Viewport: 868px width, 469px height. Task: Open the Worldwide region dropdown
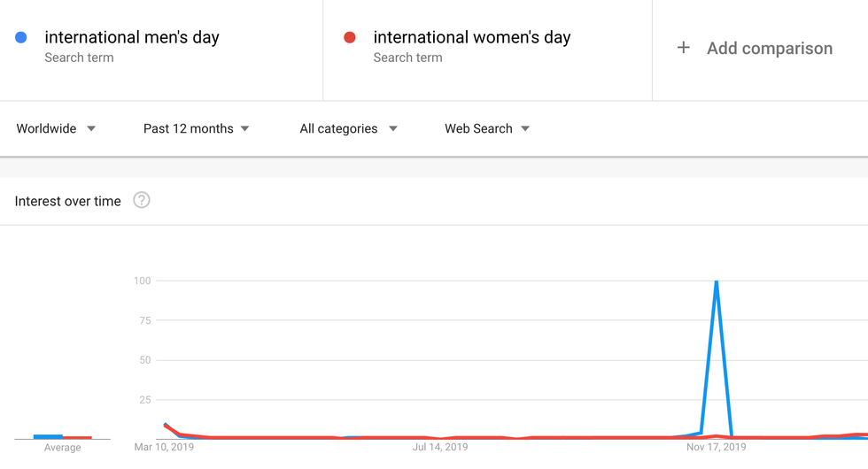click(x=56, y=128)
